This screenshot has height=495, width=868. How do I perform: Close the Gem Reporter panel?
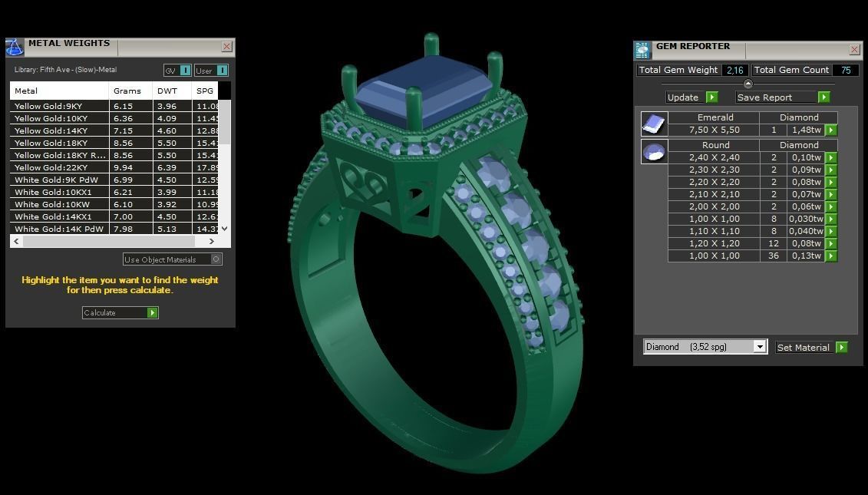coord(855,50)
